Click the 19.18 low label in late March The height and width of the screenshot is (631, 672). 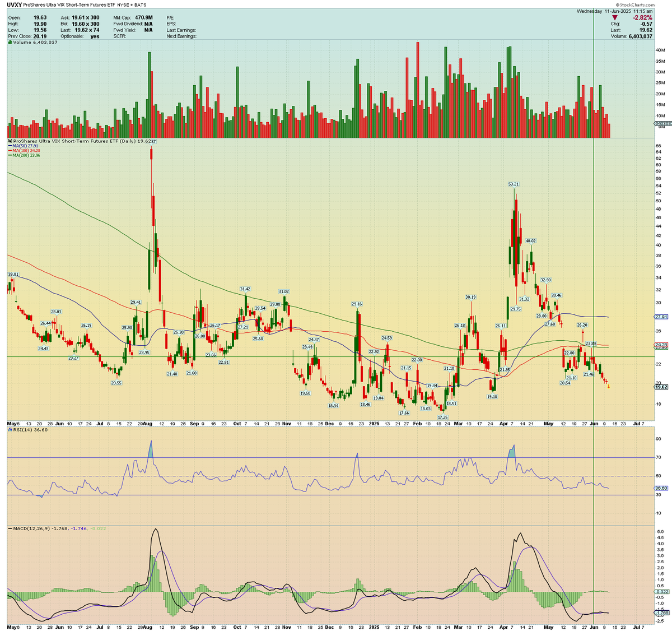point(492,396)
